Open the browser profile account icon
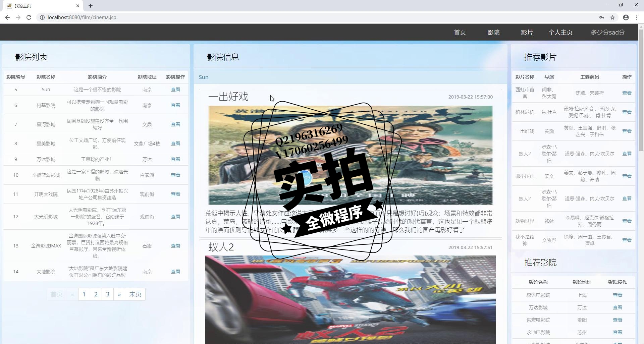 point(626,17)
